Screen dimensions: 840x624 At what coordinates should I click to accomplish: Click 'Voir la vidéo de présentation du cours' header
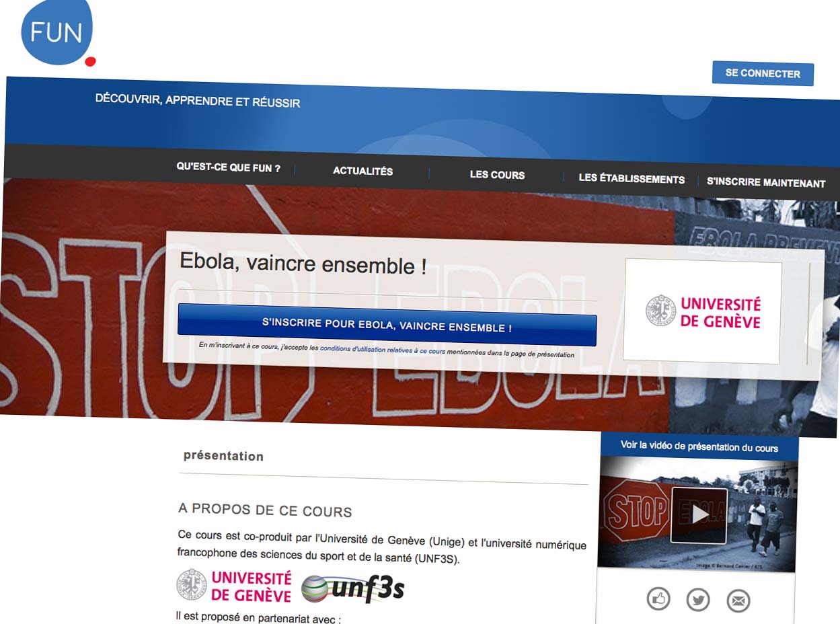tap(699, 447)
